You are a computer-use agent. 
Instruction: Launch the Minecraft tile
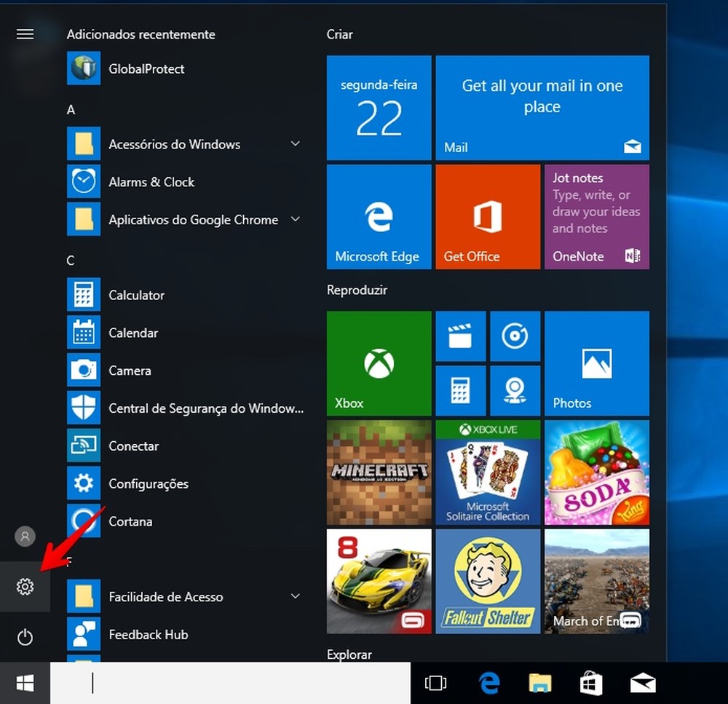(379, 472)
